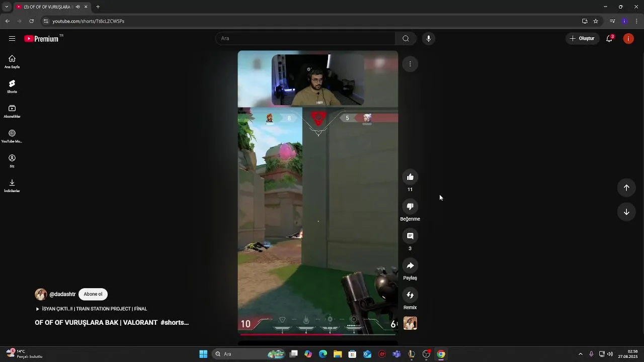The image size is (644, 362).
Task: Open Microsoft Teams from the taskbar
Action: click(x=397, y=354)
